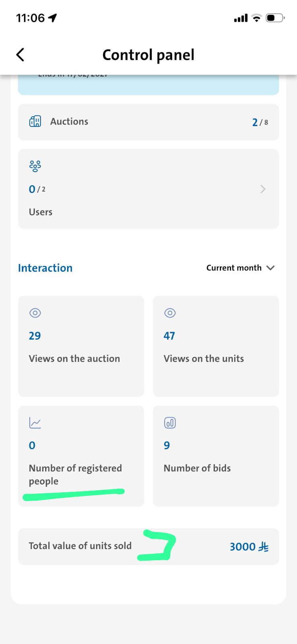
Task: Open Users details via right chevron
Action: point(263,189)
